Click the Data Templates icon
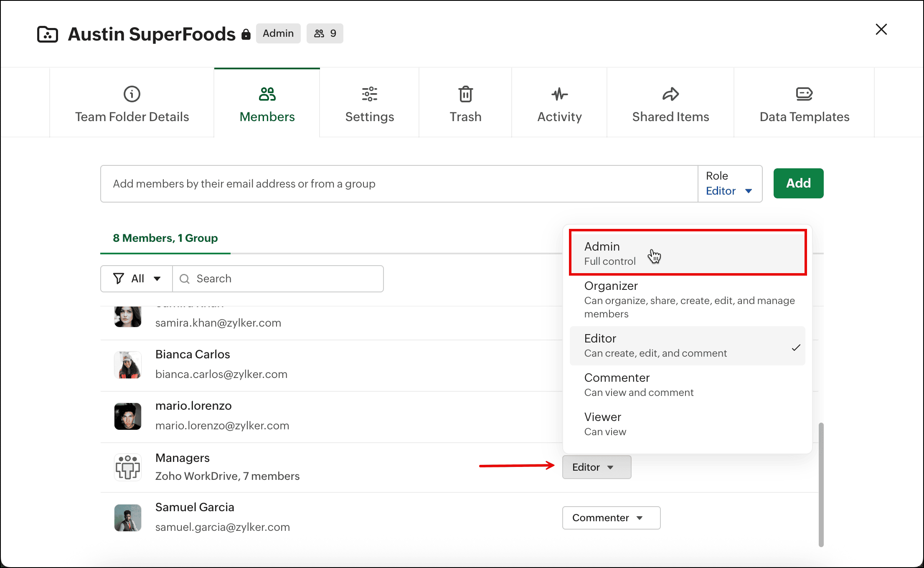Screen dimensions: 924x568 [x=804, y=94]
